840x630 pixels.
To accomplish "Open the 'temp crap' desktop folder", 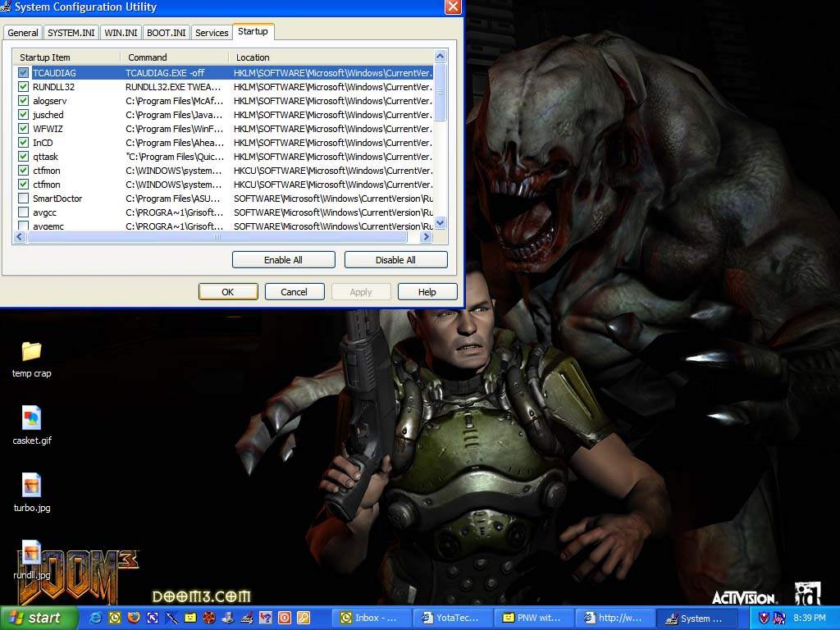I will coord(31,352).
